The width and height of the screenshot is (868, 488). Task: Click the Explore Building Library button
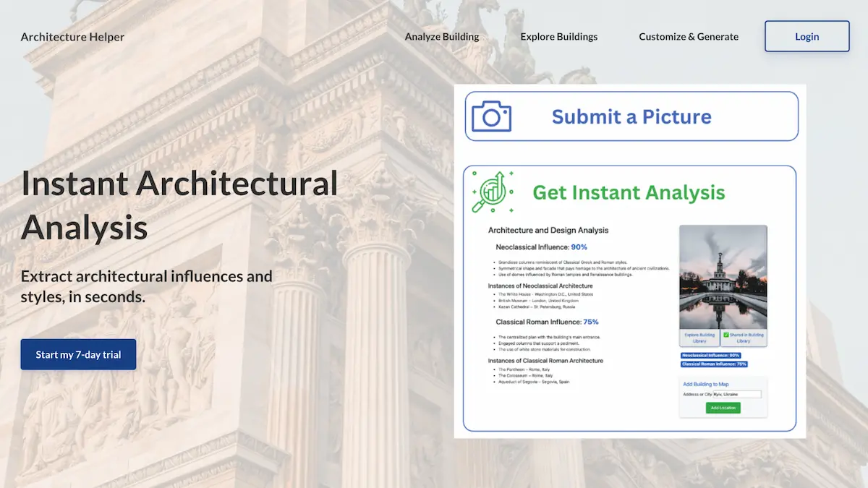(699, 338)
